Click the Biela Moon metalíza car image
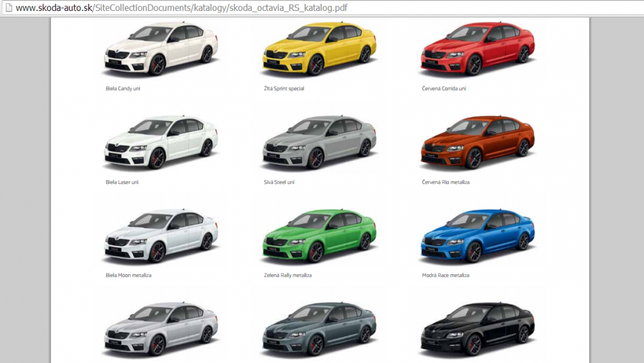Image resolution: width=644 pixels, height=363 pixels. click(x=161, y=236)
